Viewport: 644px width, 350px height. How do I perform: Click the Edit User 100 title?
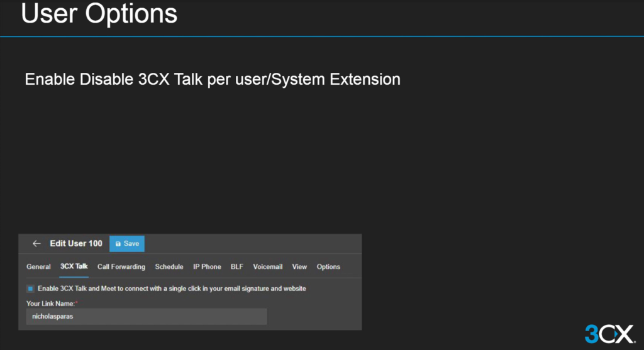tap(76, 244)
